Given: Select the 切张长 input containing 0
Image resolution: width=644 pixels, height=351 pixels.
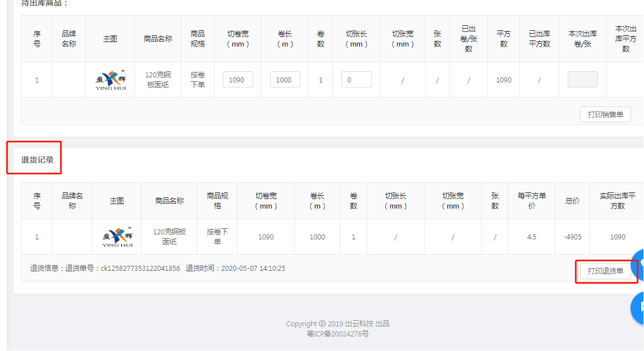Looking at the screenshot, I should coord(356,80).
